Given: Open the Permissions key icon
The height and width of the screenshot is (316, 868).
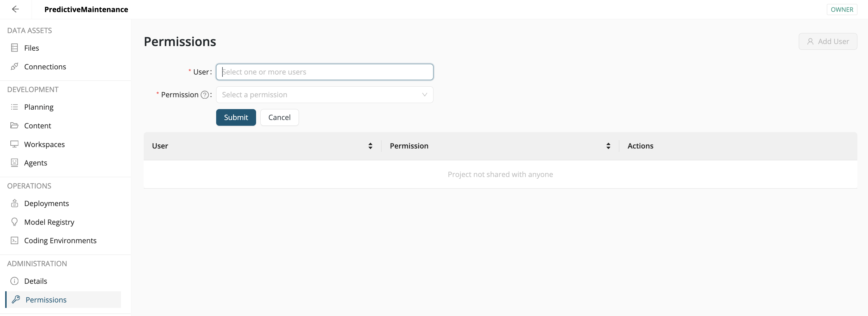Looking at the screenshot, I should click(x=16, y=300).
